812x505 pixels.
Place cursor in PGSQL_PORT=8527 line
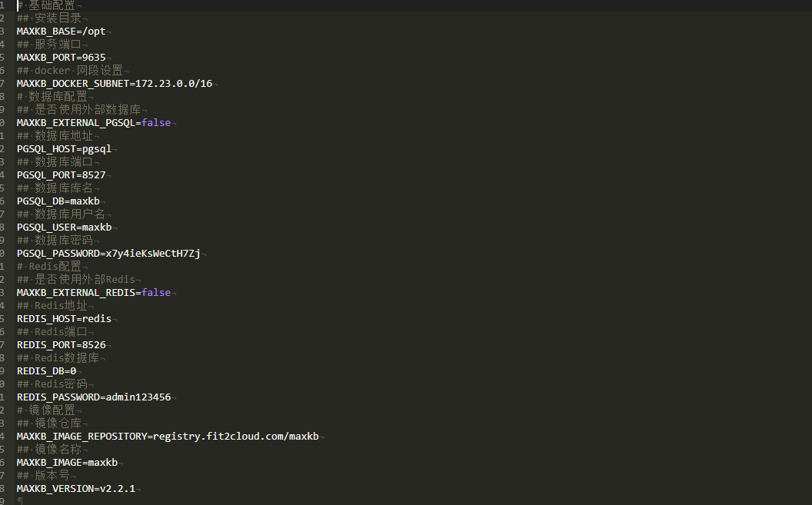61,175
